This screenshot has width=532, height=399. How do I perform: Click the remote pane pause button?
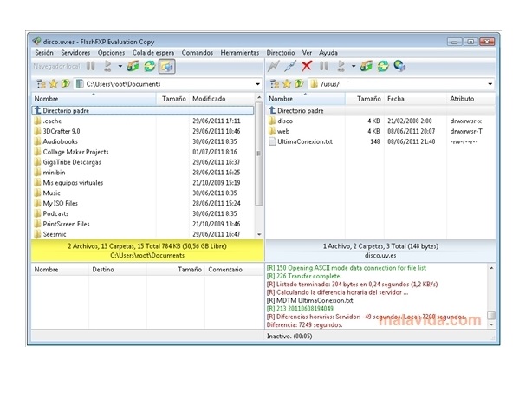click(x=324, y=66)
